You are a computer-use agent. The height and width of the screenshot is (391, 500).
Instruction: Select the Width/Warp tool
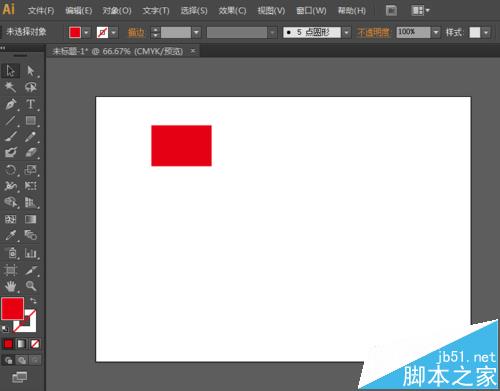pyautogui.click(x=10, y=186)
